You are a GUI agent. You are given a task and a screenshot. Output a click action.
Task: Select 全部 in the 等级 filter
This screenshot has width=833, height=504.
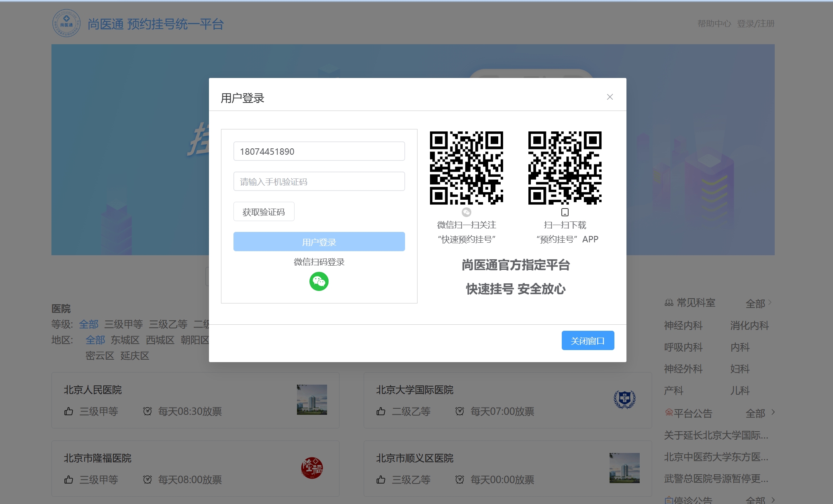(x=88, y=324)
